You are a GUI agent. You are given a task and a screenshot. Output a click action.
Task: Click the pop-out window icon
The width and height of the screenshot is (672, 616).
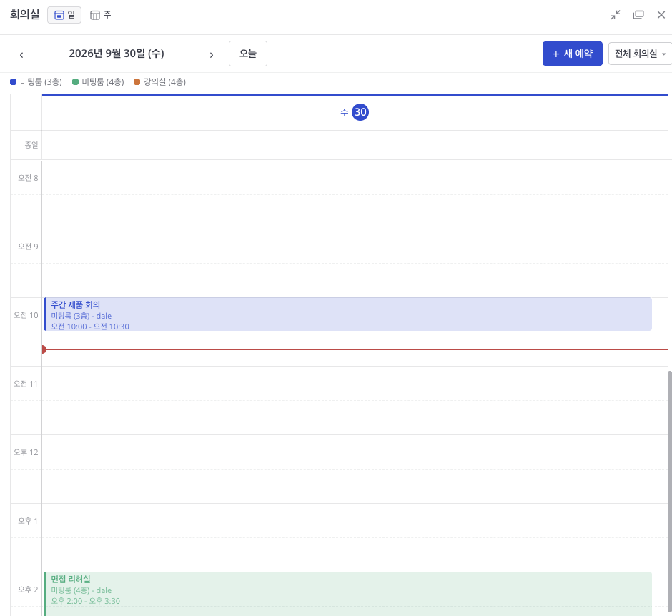[638, 15]
